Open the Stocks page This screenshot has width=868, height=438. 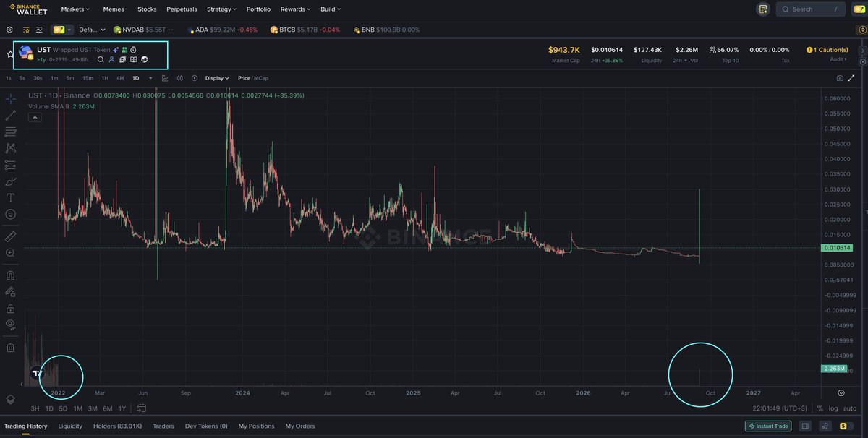pyautogui.click(x=147, y=9)
